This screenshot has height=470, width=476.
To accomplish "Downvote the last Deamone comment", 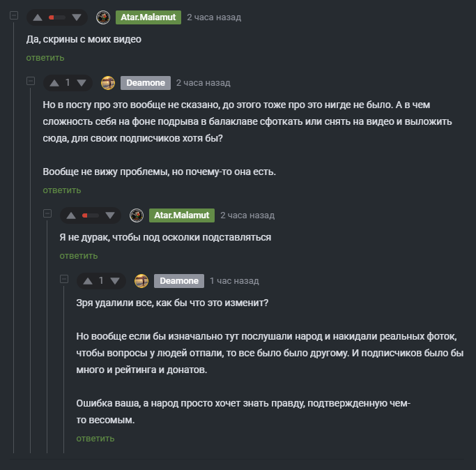I will click(116, 281).
